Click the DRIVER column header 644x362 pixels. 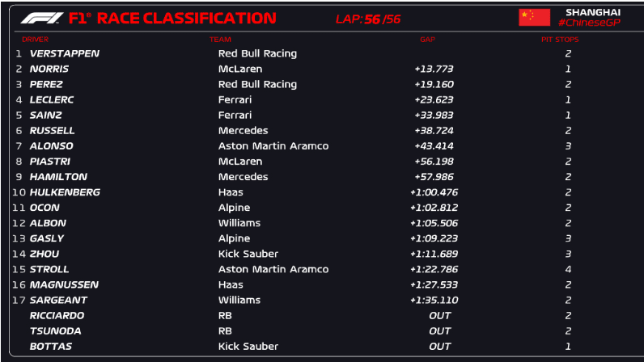coord(35,40)
